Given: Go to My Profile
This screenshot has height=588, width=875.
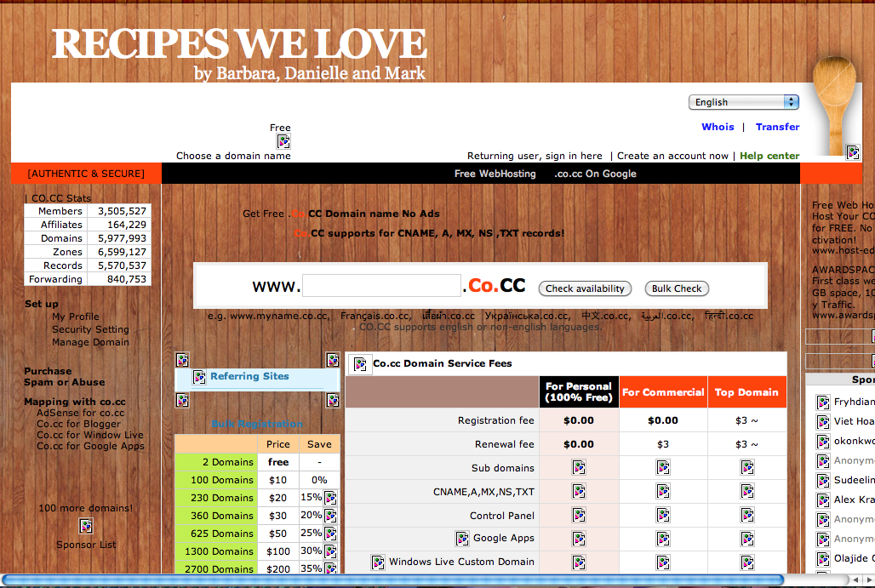Looking at the screenshot, I should [x=76, y=317].
